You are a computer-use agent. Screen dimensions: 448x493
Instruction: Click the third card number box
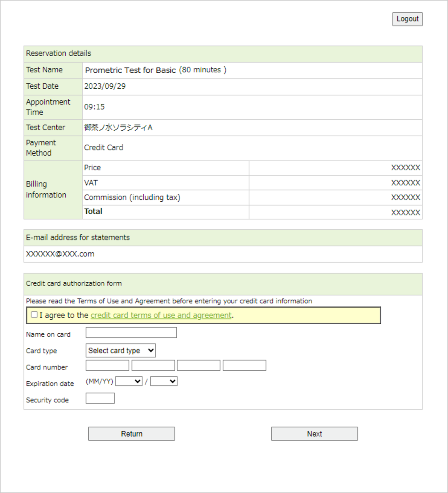(x=198, y=365)
